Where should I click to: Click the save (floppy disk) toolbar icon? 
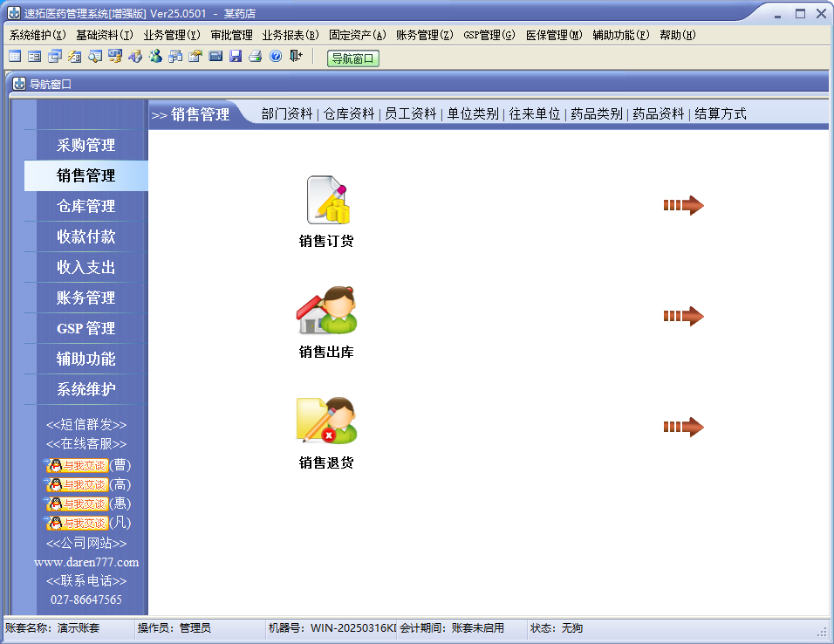click(235, 57)
